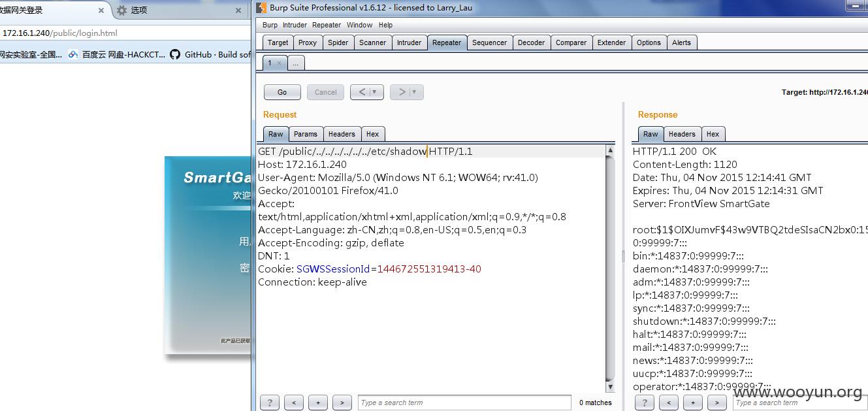Click the Connection: keep-alive header line
The width and height of the screenshot is (868, 411).
pyautogui.click(x=312, y=282)
